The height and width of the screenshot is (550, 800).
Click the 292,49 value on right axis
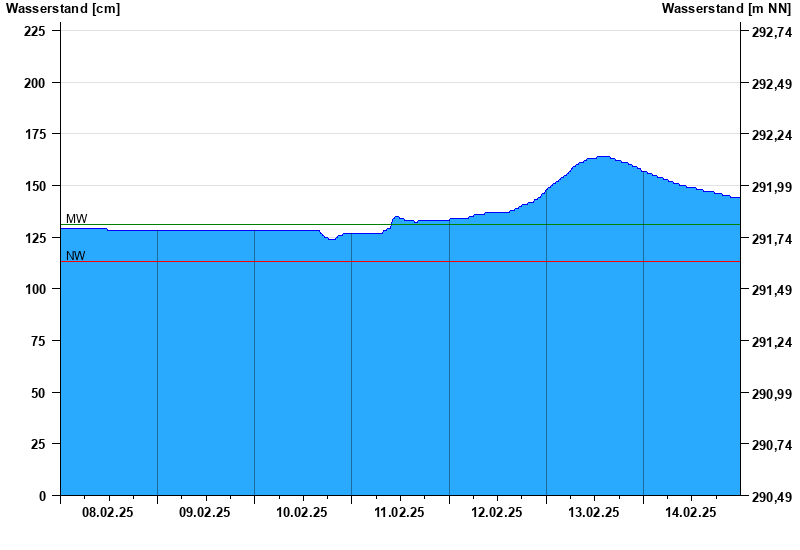(x=772, y=84)
